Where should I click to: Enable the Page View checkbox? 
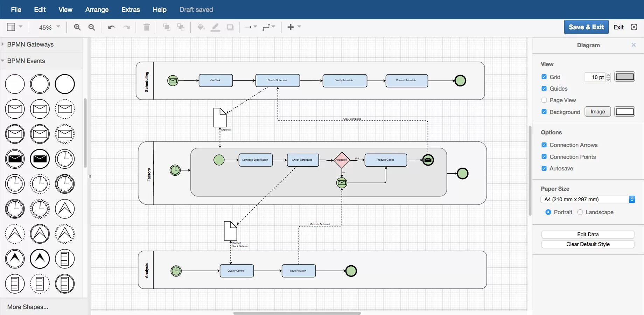[544, 100]
